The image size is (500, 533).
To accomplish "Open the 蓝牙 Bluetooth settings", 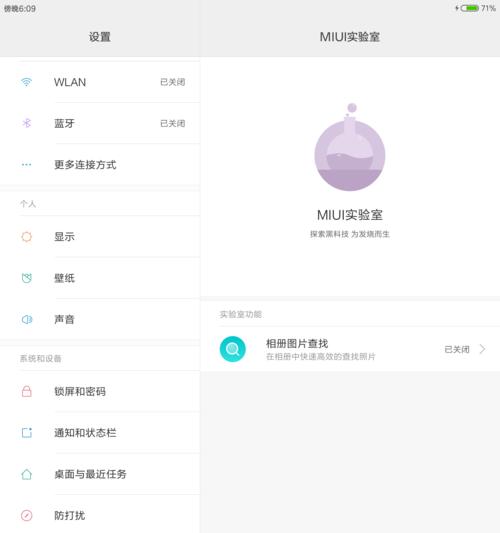I will pos(100,123).
